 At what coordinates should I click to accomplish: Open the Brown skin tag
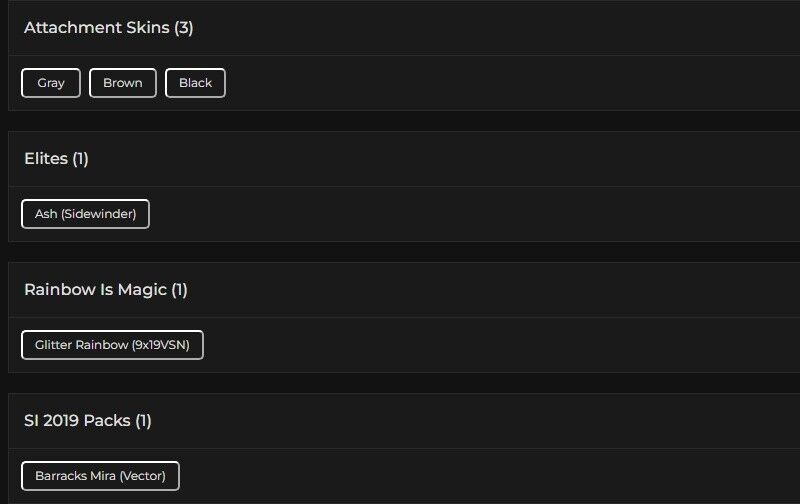(123, 83)
